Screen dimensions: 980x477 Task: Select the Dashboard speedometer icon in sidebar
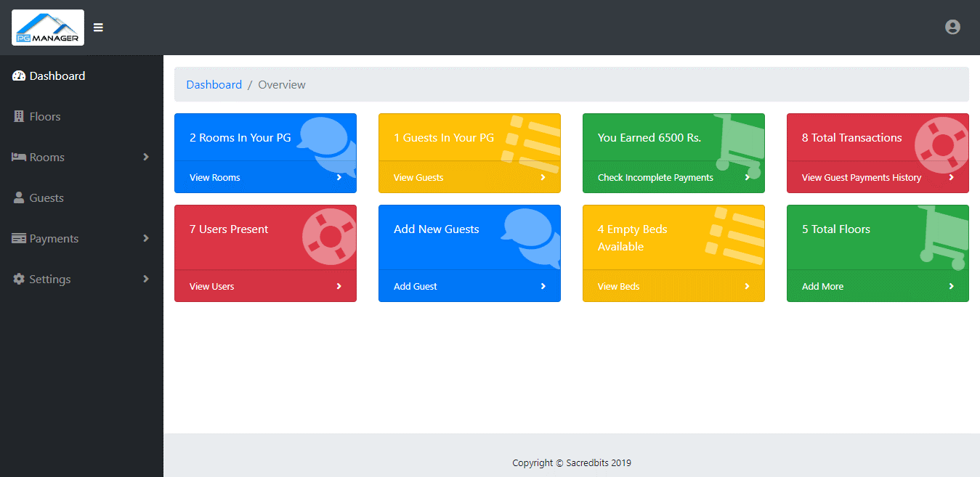18,76
